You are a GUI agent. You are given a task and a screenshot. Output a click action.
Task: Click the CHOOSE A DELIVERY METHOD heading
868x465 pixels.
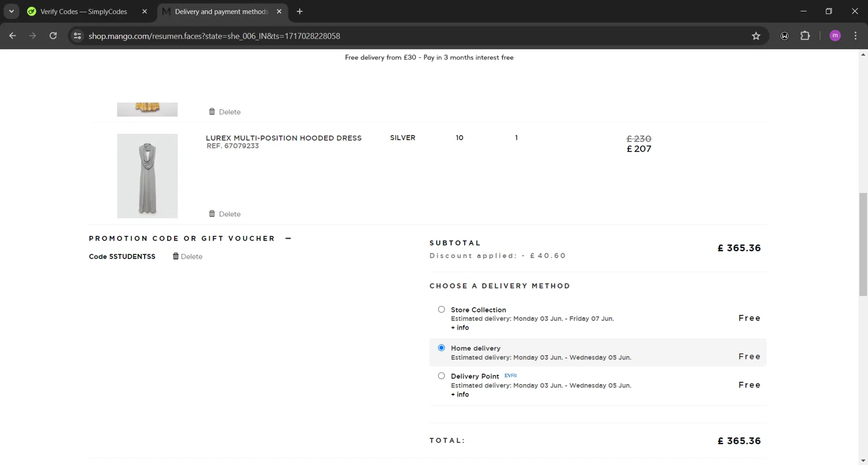(x=500, y=286)
